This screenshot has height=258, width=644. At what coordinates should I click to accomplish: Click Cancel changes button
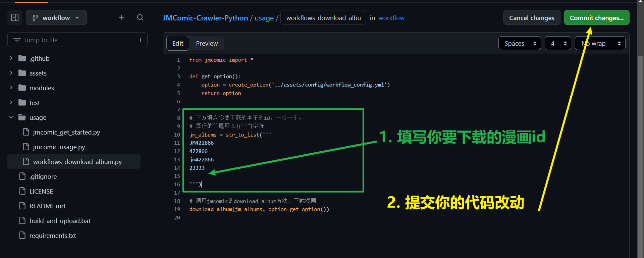pyautogui.click(x=532, y=18)
